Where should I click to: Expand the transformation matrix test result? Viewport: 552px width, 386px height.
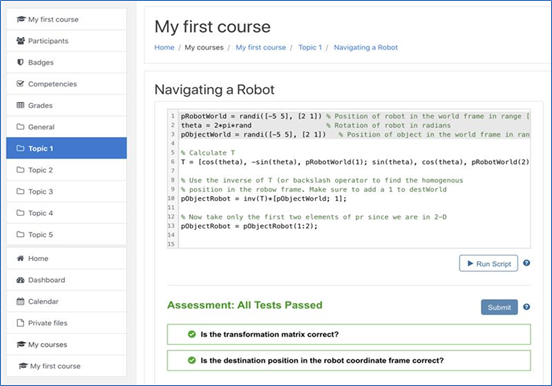click(x=349, y=334)
